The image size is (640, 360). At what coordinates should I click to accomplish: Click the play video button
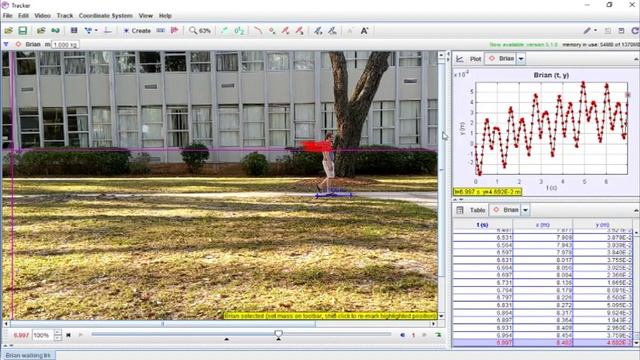tap(81, 335)
